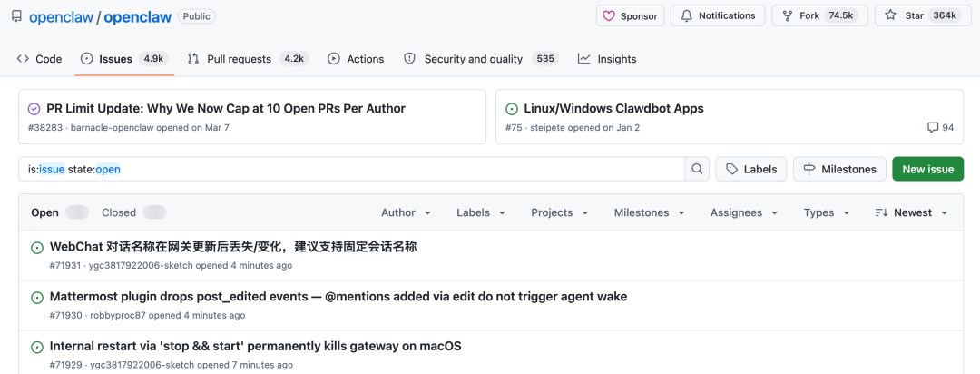Click the search magnifier icon button
The height and width of the screenshot is (374, 980).
coord(697,169)
